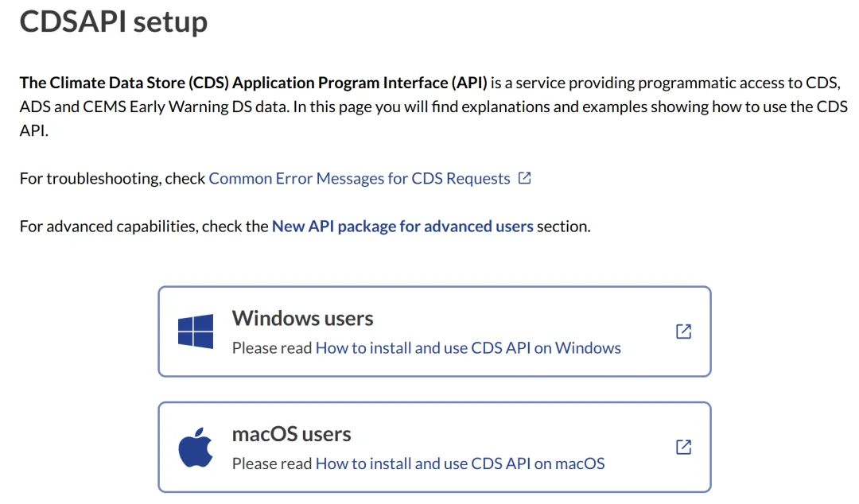Open How to install CDS API on Windows
859x504 pixels.
pos(468,348)
